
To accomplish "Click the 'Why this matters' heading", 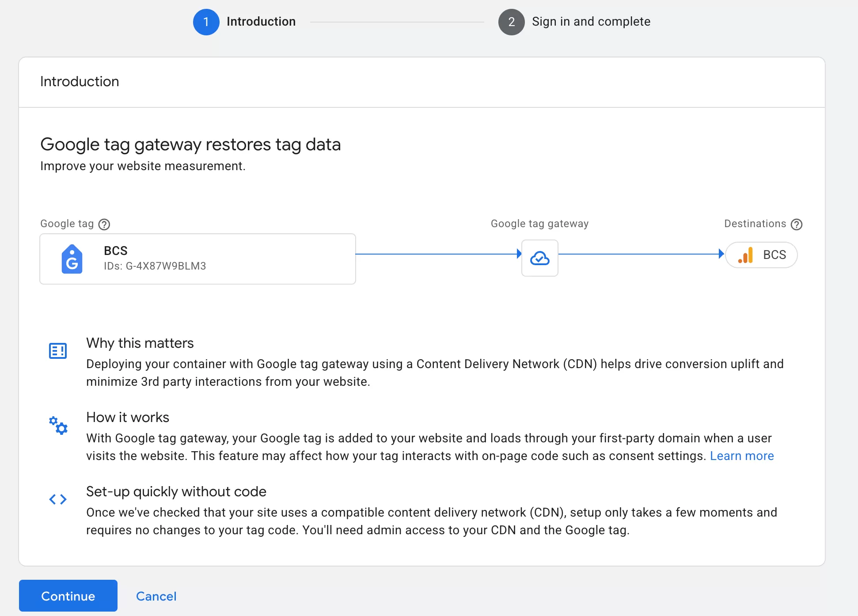I will click(140, 343).
